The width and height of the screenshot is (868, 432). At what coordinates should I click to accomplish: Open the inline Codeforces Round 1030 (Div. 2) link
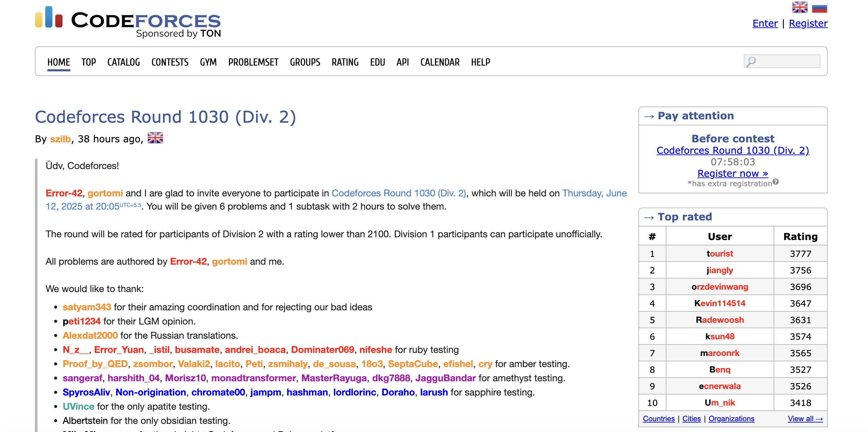[x=399, y=193]
